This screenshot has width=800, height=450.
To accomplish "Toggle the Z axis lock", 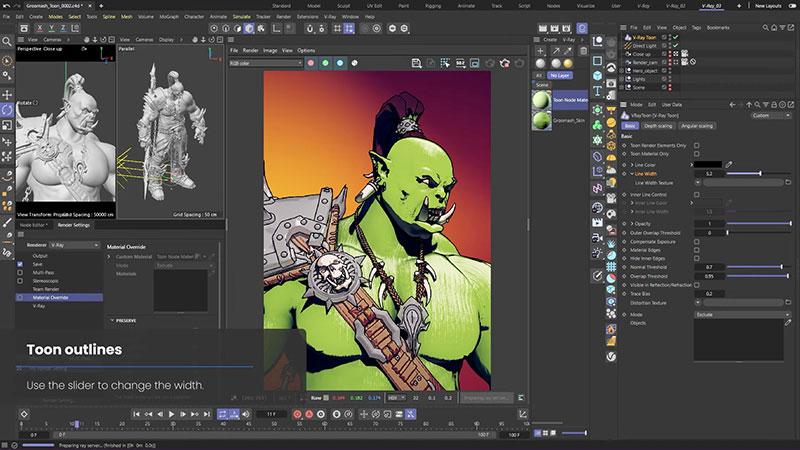I will point(63,29).
